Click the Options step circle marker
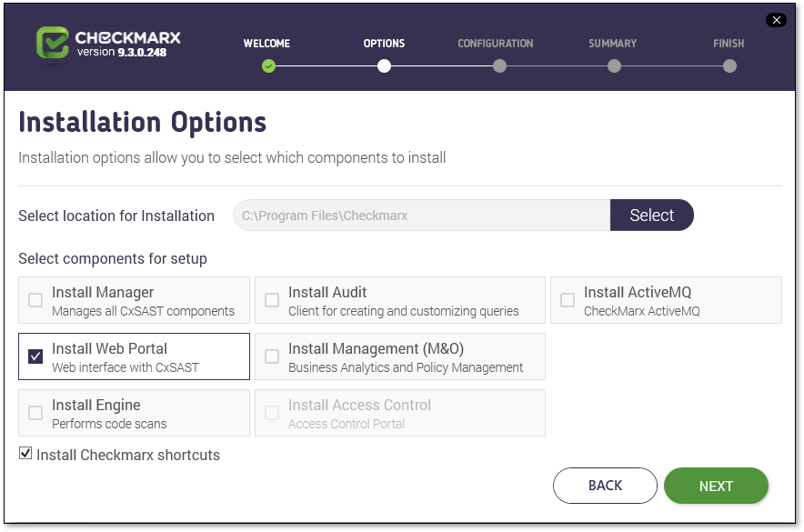Image resolution: width=804 pixels, height=532 pixels. (x=384, y=66)
